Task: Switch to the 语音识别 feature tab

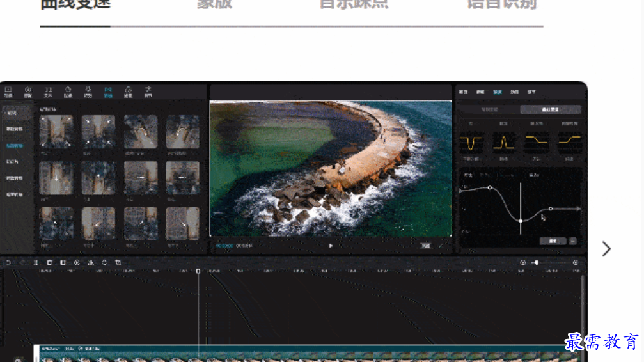Action: click(502, 4)
